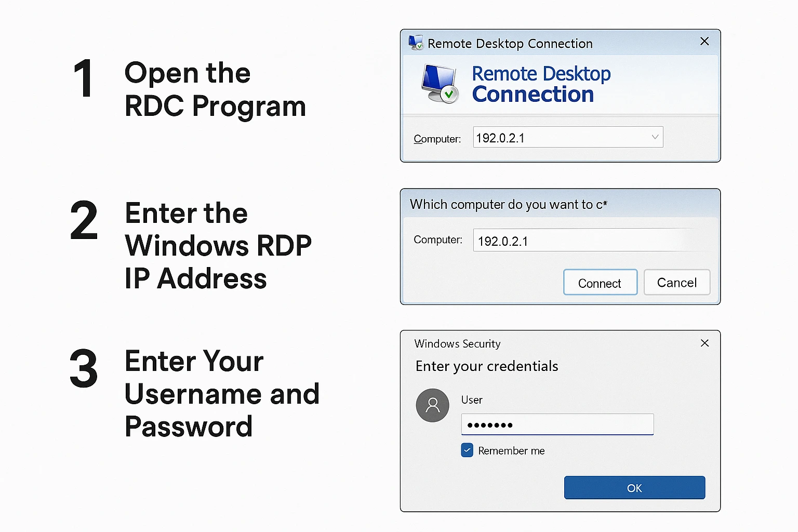Click the Connect button
The image size is (798, 532).
(600, 282)
